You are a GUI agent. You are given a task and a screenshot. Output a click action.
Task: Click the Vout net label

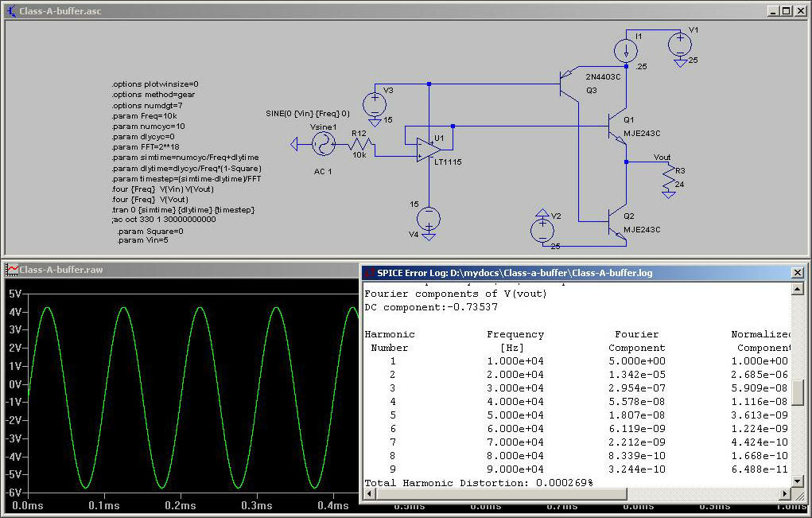(662, 158)
